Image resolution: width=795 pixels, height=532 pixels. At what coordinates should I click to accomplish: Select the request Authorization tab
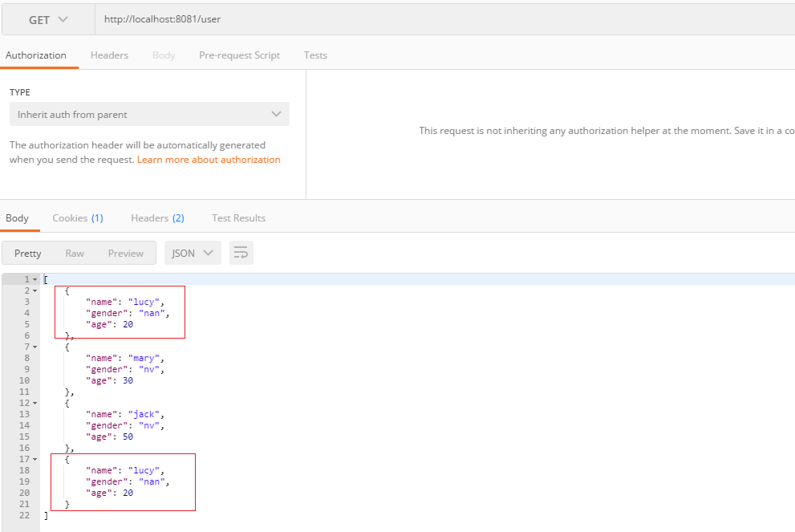[36, 55]
